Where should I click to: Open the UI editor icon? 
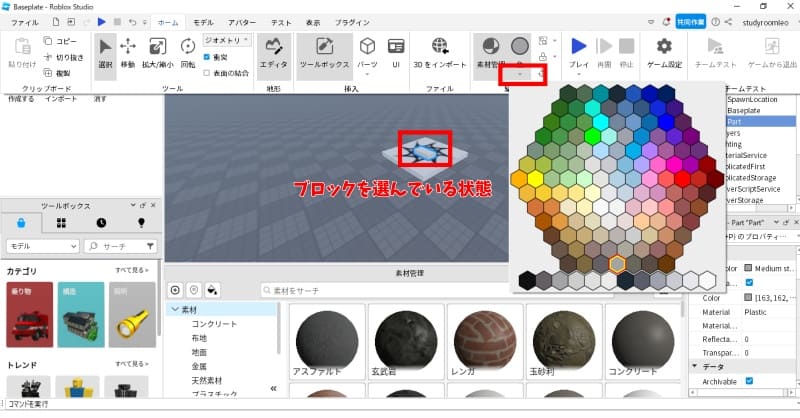(396, 46)
